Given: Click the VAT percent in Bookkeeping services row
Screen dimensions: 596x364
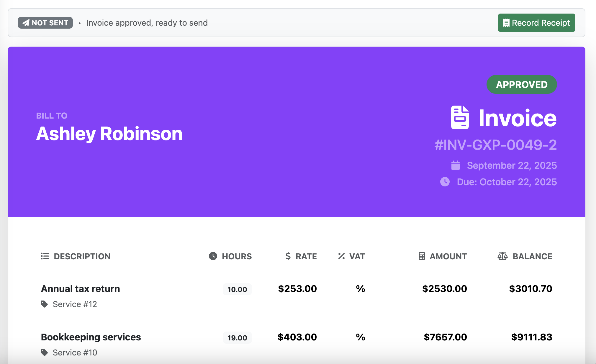Looking at the screenshot, I should click(x=361, y=337).
